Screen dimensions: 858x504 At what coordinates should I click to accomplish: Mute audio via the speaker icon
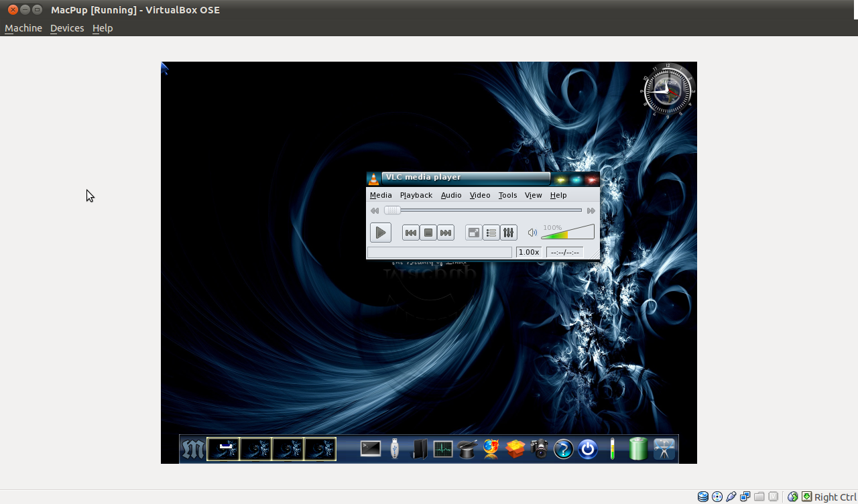pos(532,232)
